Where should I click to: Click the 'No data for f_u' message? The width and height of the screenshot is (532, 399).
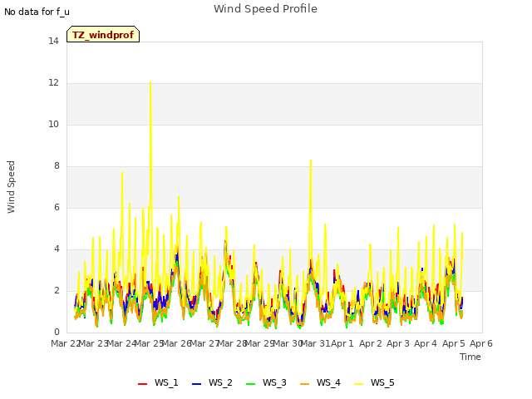point(37,12)
